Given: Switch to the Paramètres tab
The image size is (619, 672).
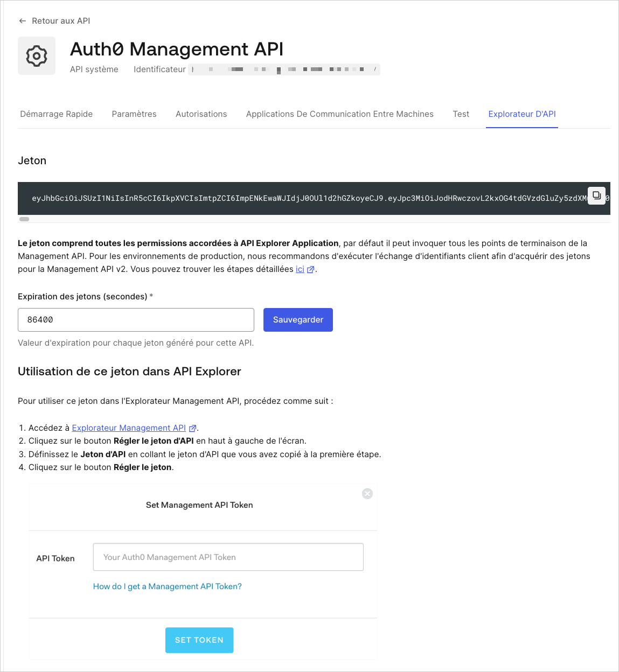Looking at the screenshot, I should (134, 114).
